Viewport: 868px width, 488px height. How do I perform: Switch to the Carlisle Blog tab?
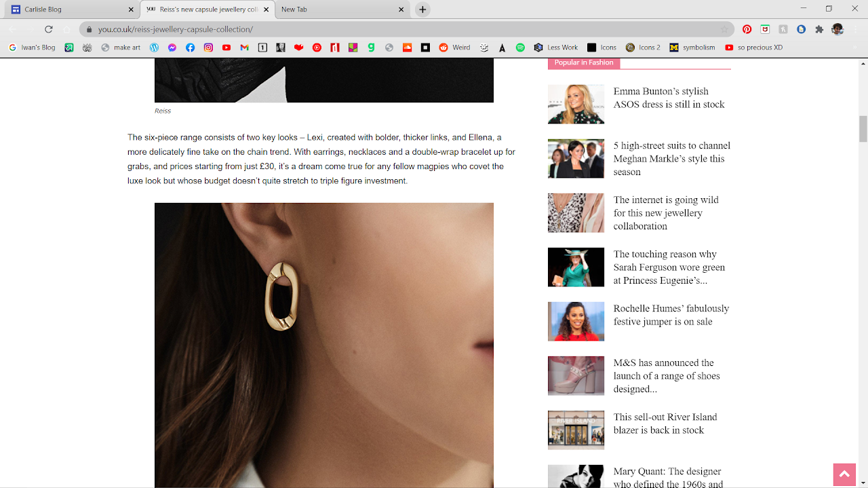point(68,10)
